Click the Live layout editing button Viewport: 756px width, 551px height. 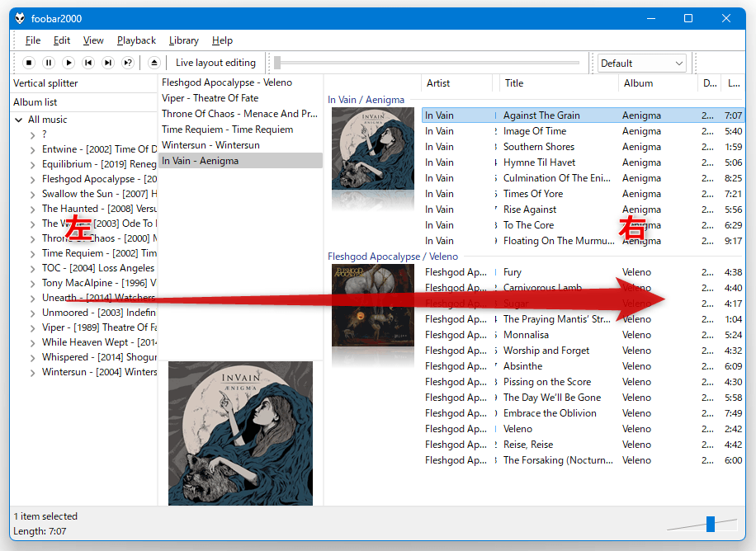coord(215,63)
